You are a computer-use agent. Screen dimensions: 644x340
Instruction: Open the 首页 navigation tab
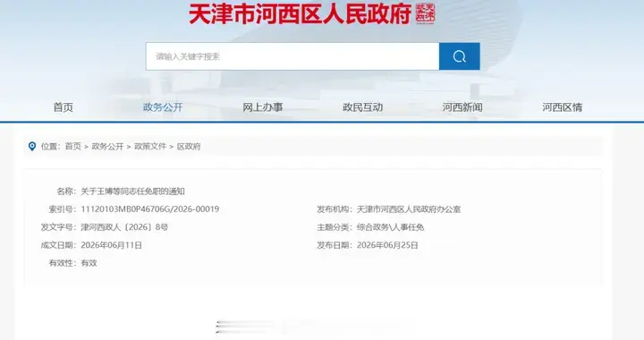click(64, 107)
